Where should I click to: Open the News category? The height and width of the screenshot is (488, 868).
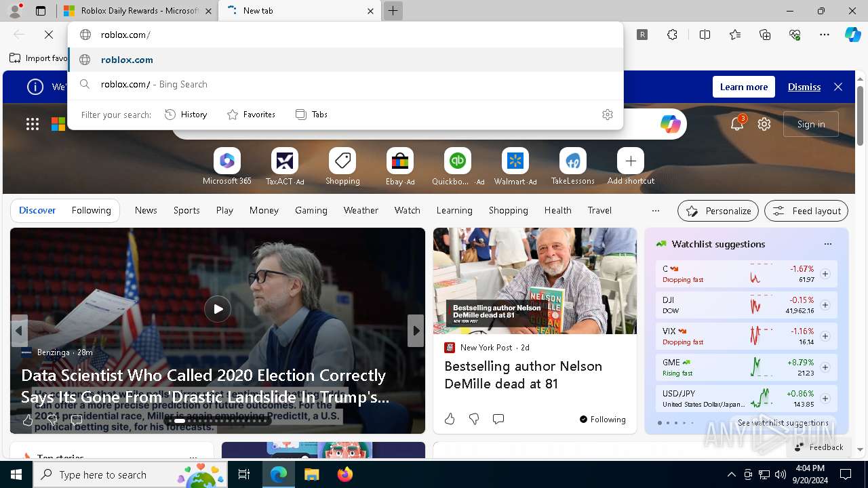pos(146,210)
